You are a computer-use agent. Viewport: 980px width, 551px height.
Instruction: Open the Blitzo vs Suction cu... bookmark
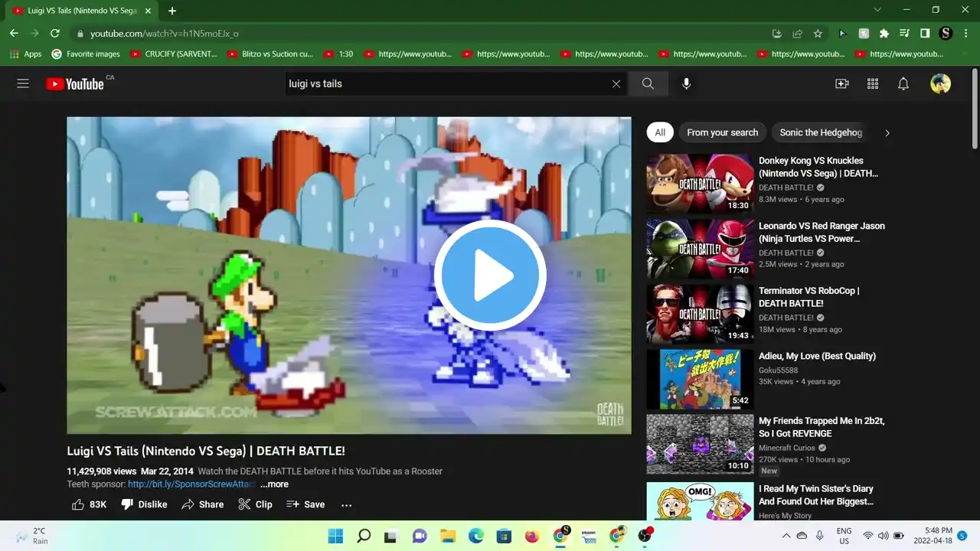270,54
